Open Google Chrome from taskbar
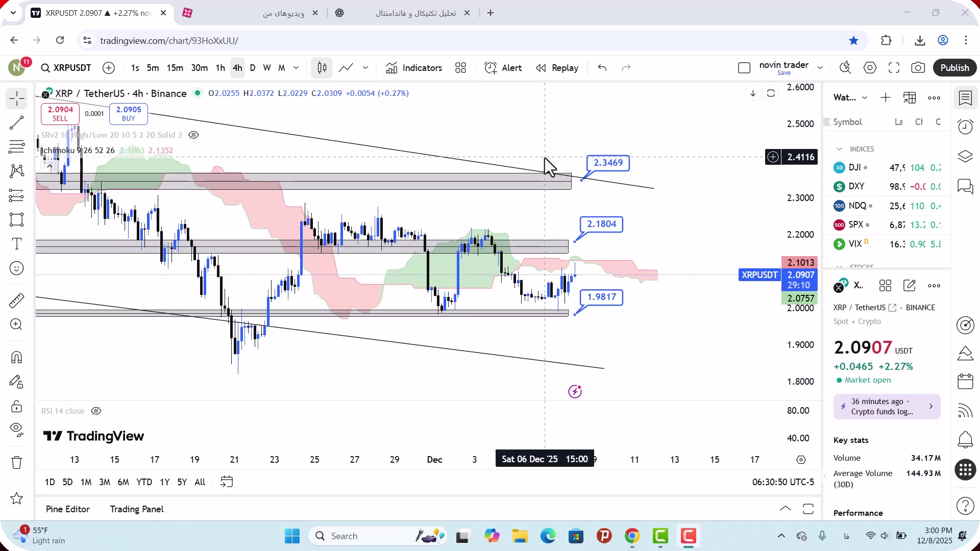The image size is (980, 551). tap(632, 536)
